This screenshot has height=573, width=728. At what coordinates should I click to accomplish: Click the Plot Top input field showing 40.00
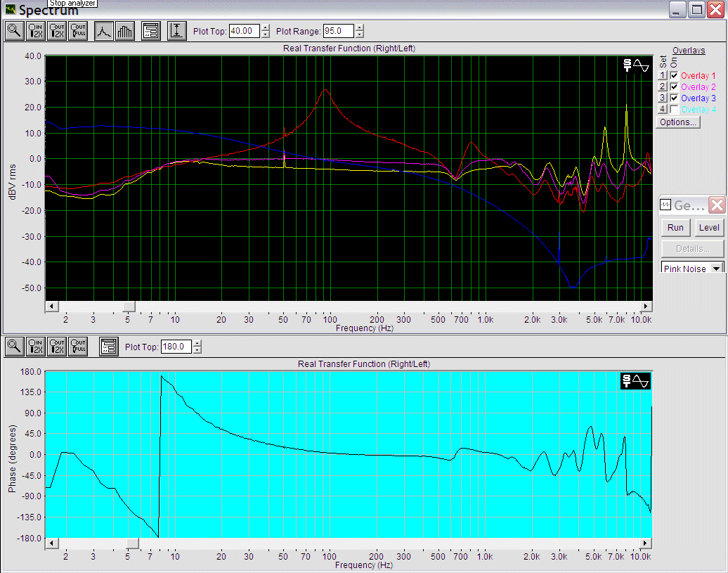click(x=245, y=31)
